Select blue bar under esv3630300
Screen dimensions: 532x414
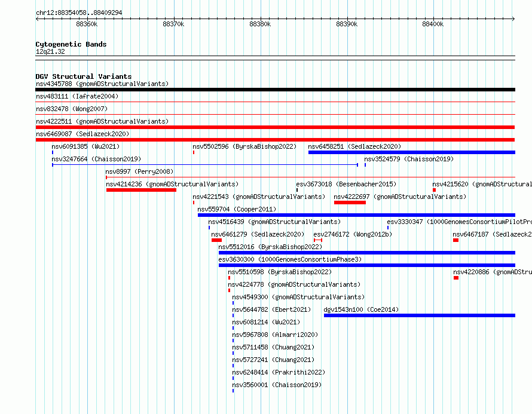tap(367, 265)
